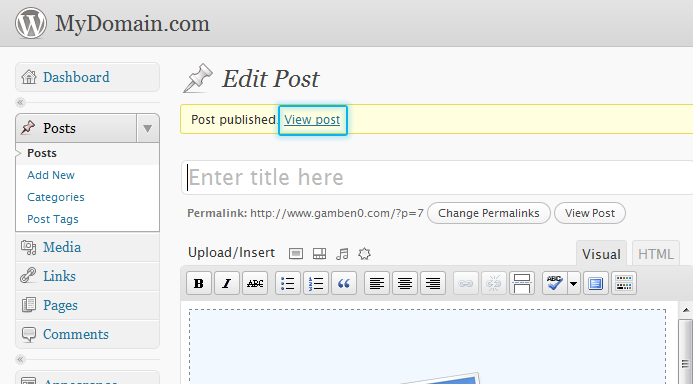Click the Add an Image icon
The height and width of the screenshot is (384, 693).
tap(296, 254)
